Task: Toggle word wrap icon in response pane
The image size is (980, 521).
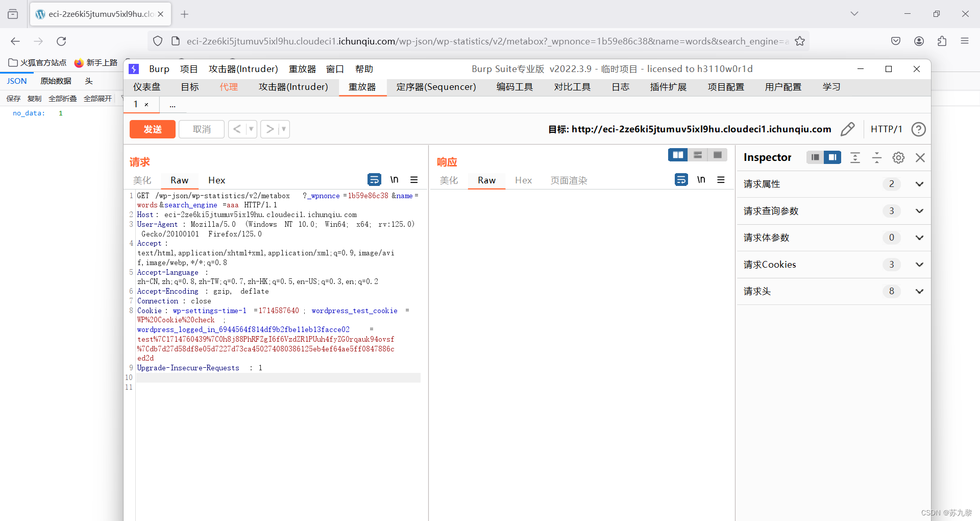Action: click(x=681, y=180)
